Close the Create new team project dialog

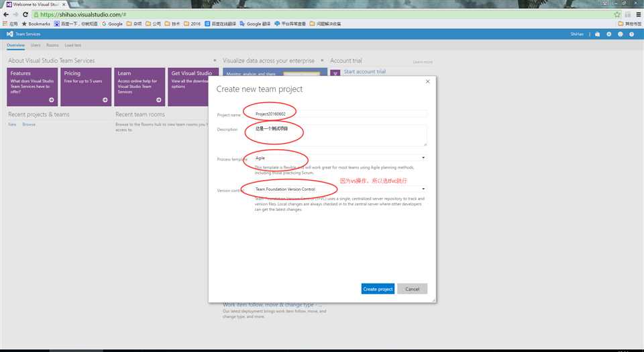click(427, 81)
